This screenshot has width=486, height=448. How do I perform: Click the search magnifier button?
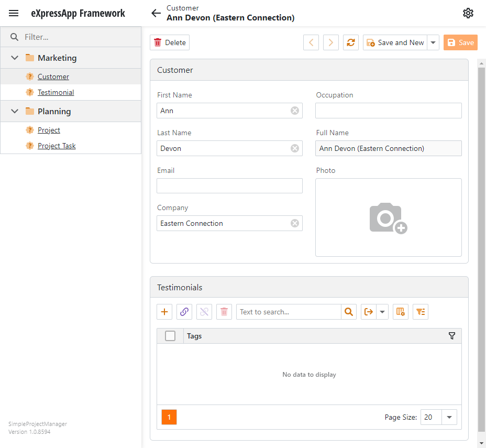pos(349,312)
